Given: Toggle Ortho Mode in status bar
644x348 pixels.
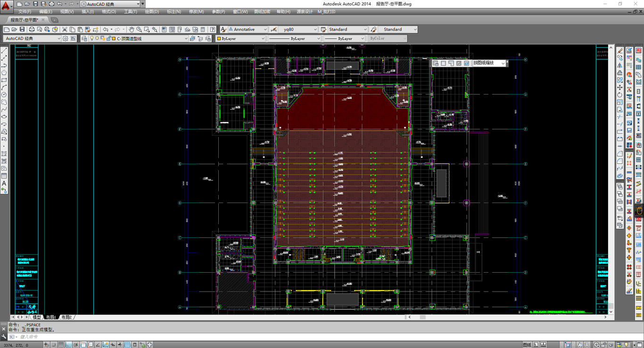Looking at the screenshot, I should pos(68,345).
